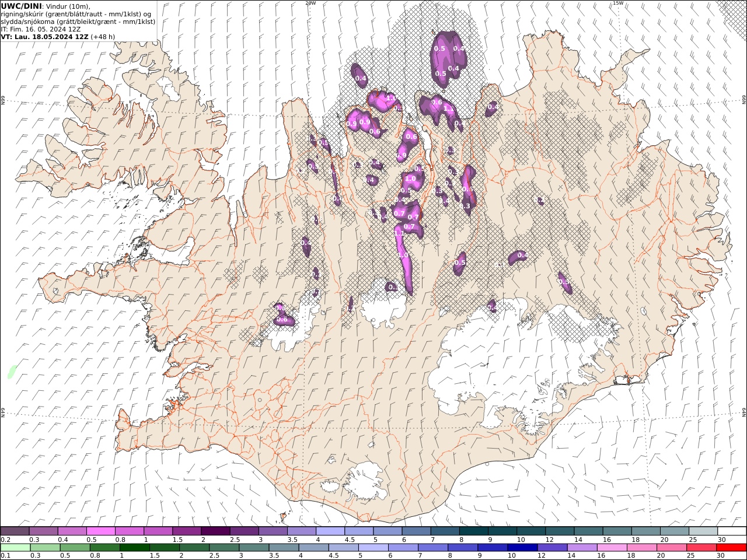Select the darkest teal 8 swatch, upper legend

[473, 531]
